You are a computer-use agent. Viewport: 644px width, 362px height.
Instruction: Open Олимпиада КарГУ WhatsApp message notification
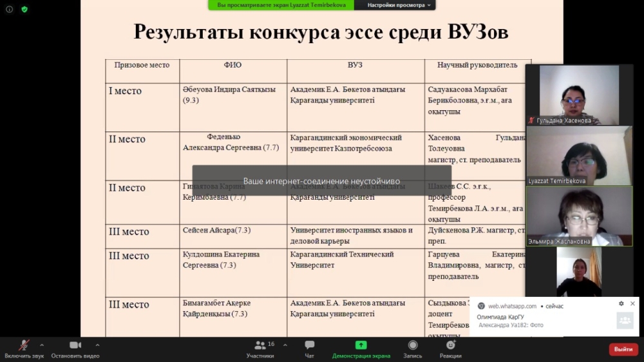point(541,321)
